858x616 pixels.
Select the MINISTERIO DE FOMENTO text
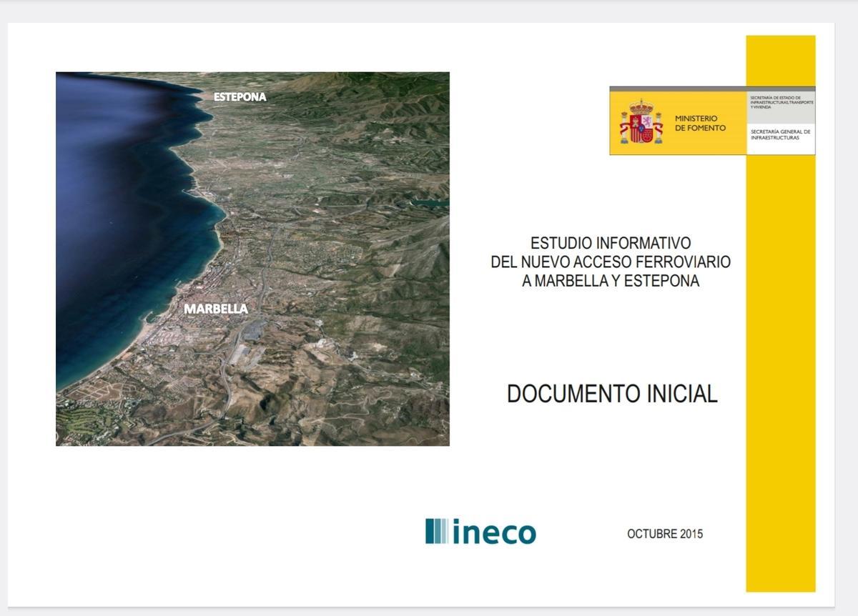(x=699, y=123)
